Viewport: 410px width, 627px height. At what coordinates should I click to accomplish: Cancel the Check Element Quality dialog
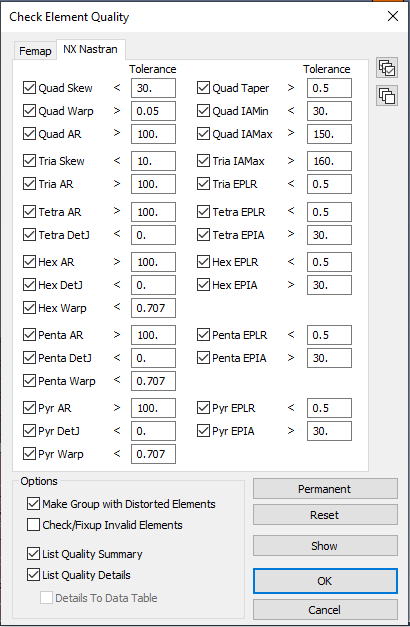(x=325, y=610)
